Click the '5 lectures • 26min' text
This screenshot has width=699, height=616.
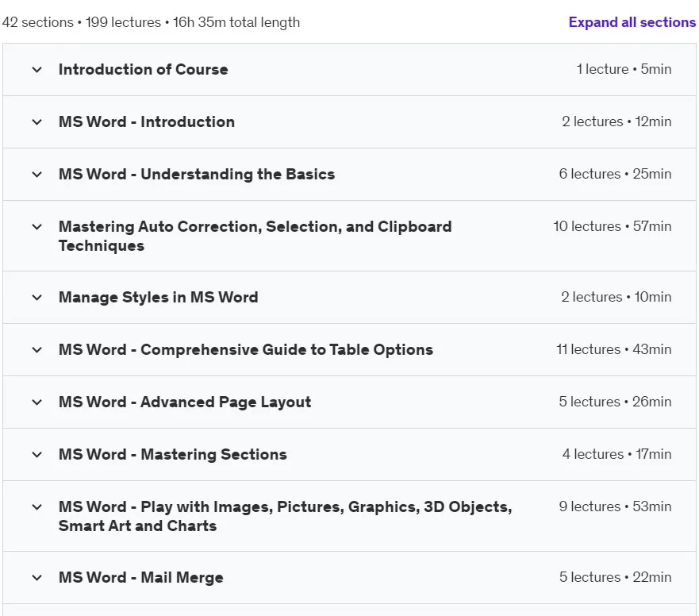(615, 402)
